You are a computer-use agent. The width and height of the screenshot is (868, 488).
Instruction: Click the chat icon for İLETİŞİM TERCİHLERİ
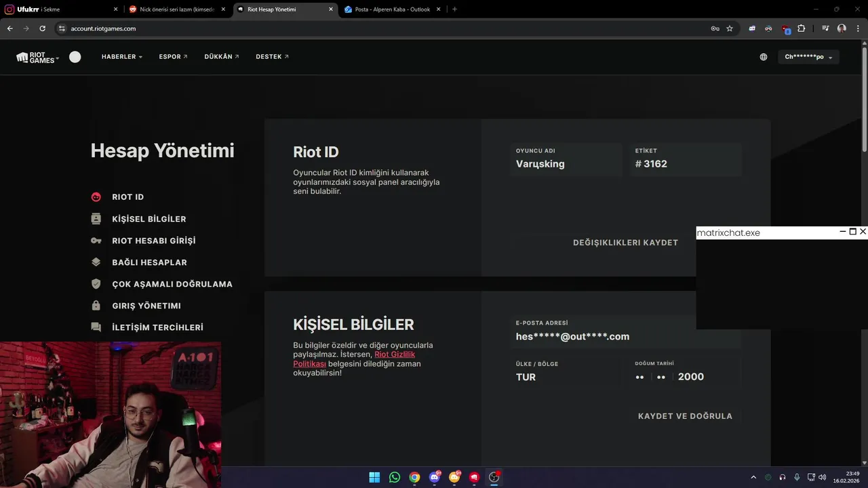point(96,327)
